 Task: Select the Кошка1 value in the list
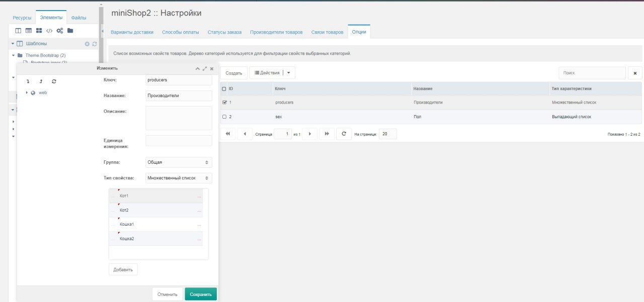(x=156, y=224)
